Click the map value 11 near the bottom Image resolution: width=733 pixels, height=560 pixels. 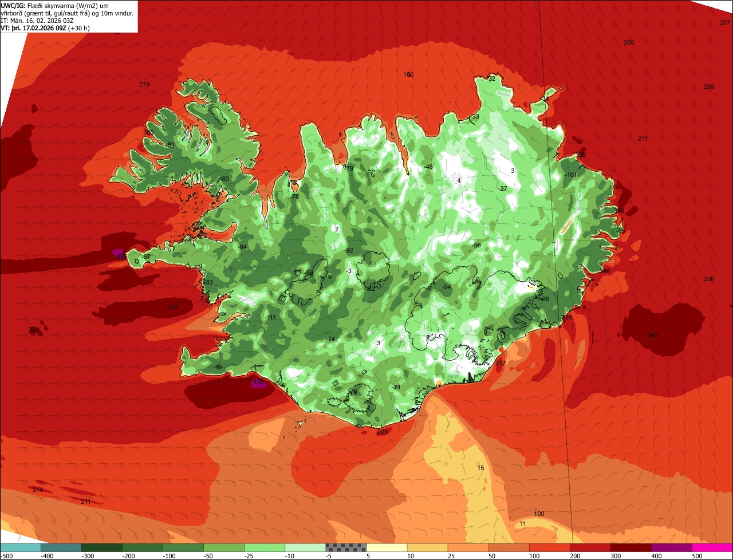click(x=523, y=523)
